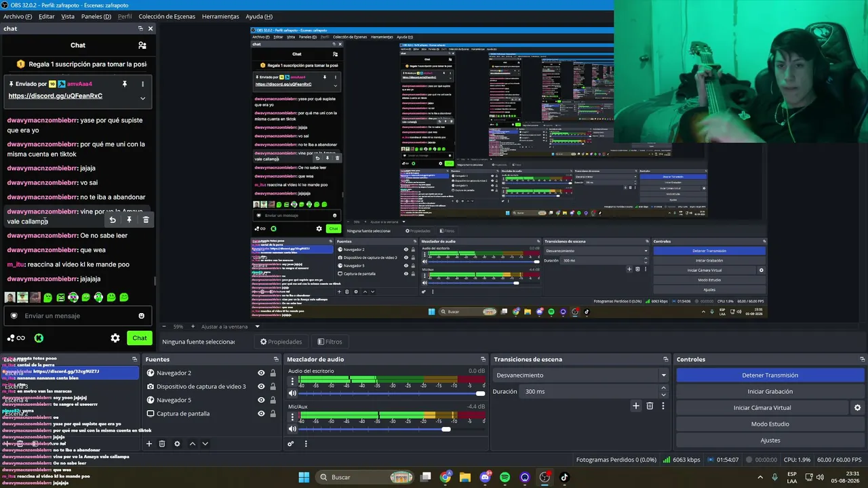The width and height of the screenshot is (868, 488).
Task: Open the Editar menu
Action: (x=47, y=16)
